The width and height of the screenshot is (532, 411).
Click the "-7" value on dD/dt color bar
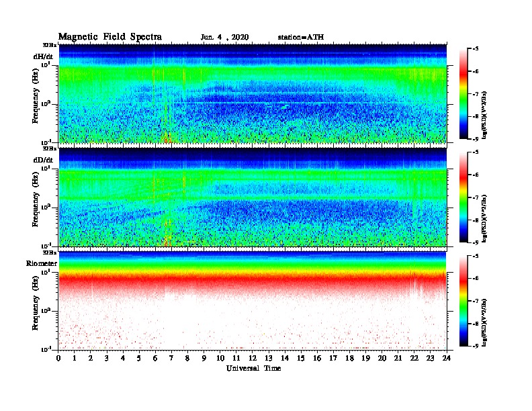pyautogui.click(x=476, y=197)
